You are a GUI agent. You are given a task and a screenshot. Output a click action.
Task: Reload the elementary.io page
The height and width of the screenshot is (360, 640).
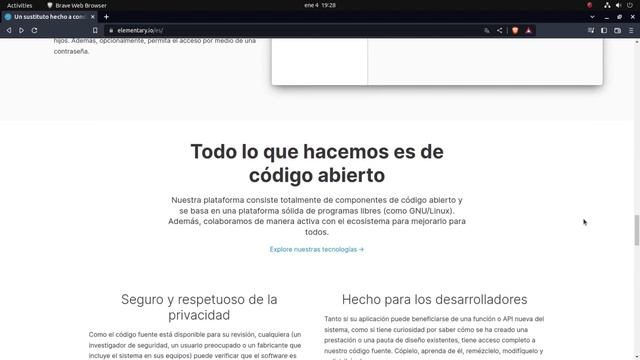click(x=34, y=30)
